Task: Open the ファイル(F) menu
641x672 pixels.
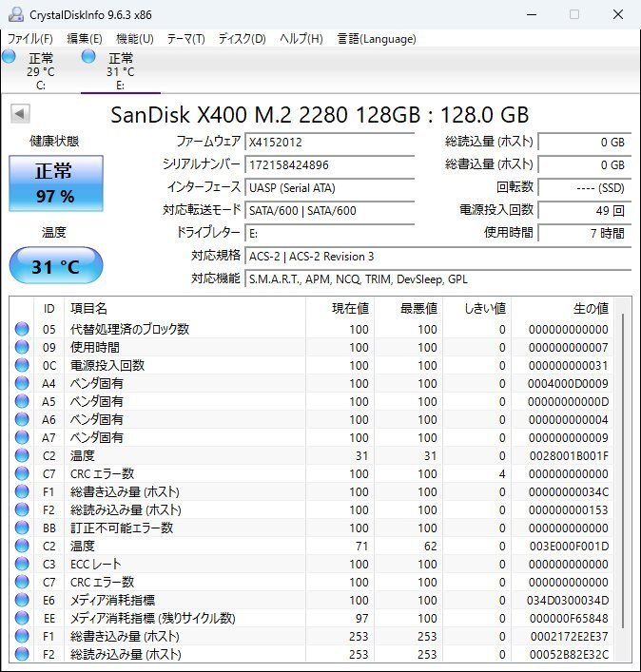Action: (30, 39)
